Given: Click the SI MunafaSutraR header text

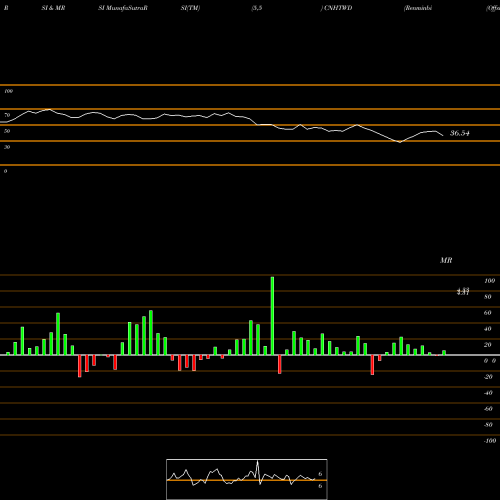Looking at the screenshot, I should [123, 8].
